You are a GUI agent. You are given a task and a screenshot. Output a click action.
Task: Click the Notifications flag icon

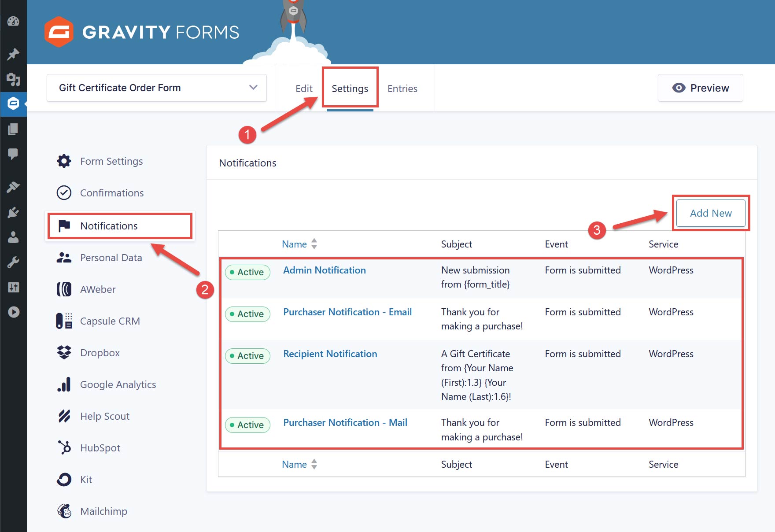pos(64,225)
